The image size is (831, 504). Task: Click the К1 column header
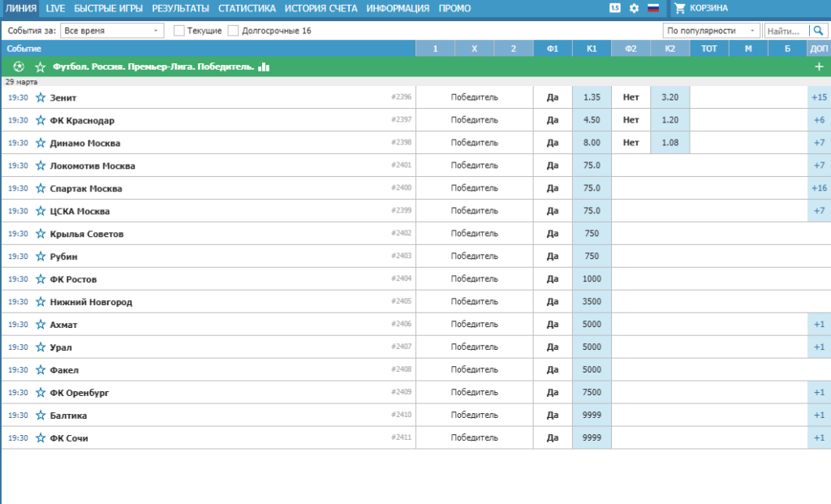(x=592, y=49)
